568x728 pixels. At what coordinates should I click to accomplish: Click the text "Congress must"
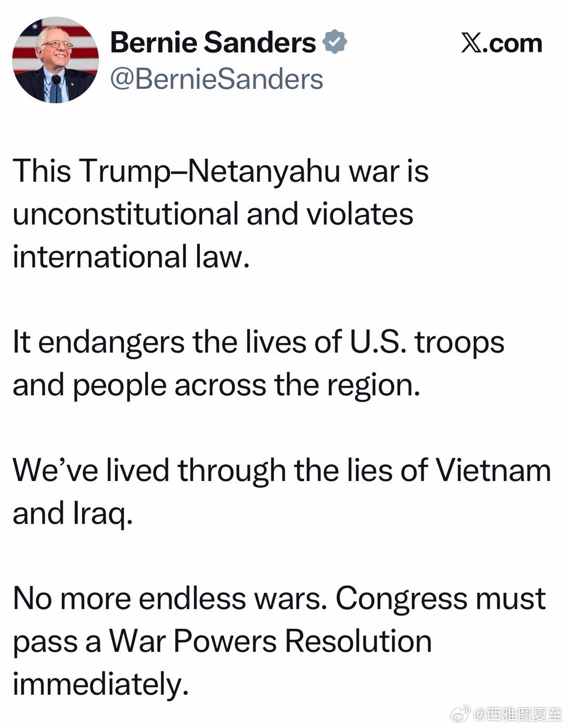[x=441, y=599]
